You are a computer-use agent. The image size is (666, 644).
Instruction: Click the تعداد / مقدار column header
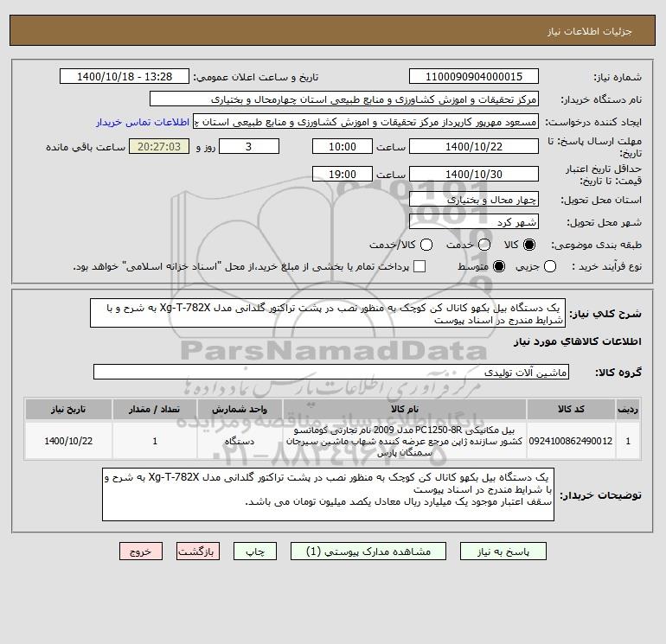(155, 409)
